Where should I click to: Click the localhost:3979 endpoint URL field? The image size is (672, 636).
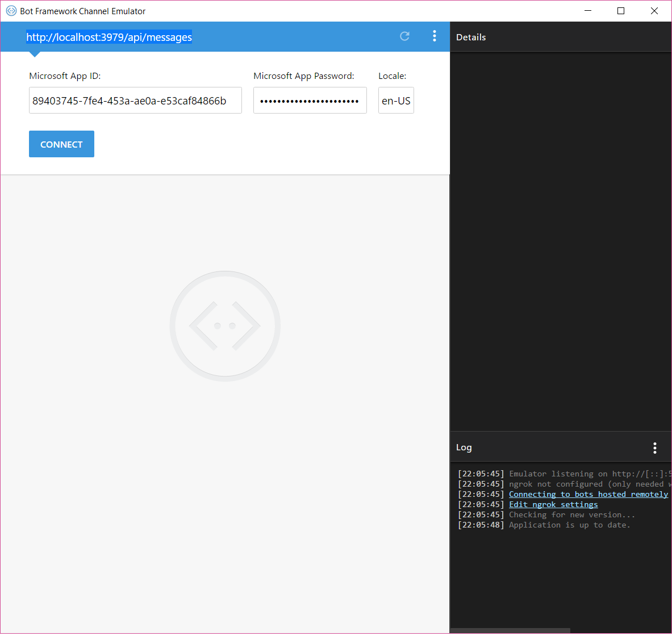pos(109,37)
